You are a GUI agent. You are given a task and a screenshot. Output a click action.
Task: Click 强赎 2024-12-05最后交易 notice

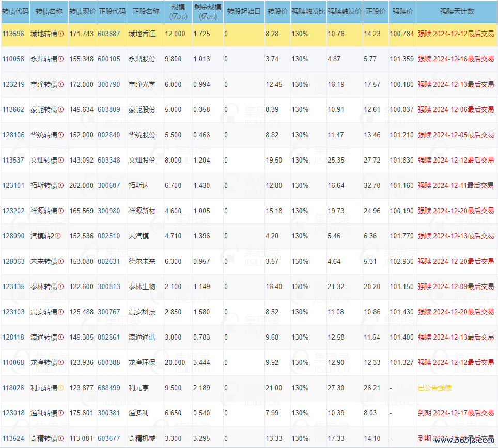click(456, 135)
